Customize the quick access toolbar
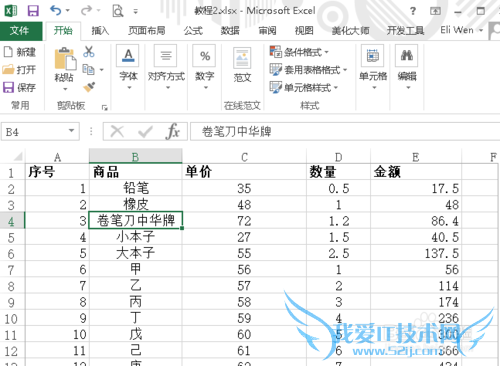 point(135,11)
